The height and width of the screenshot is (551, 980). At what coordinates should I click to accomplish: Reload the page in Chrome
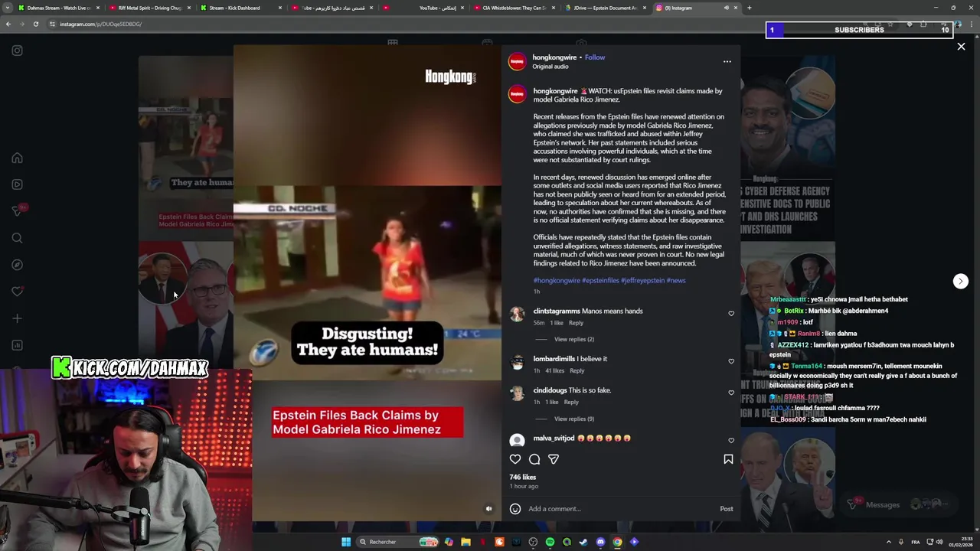(x=35, y=24)
